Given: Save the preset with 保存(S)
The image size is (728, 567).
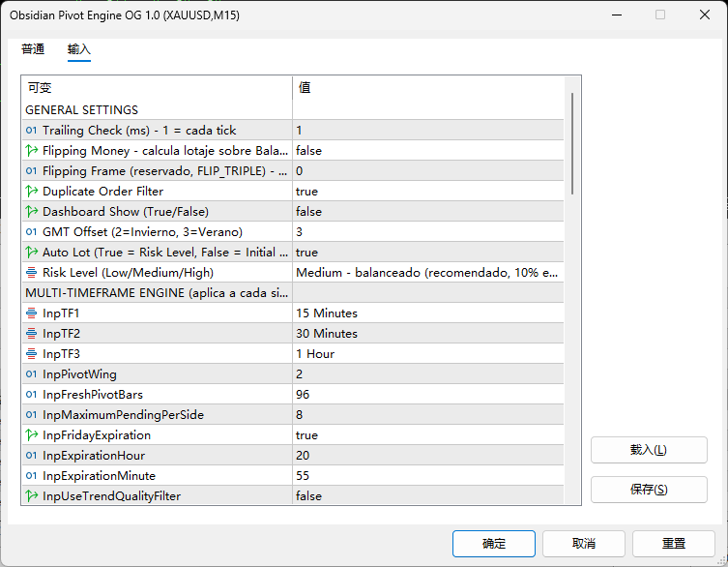Looking at the screenshot, I should [x=649, y=490].
